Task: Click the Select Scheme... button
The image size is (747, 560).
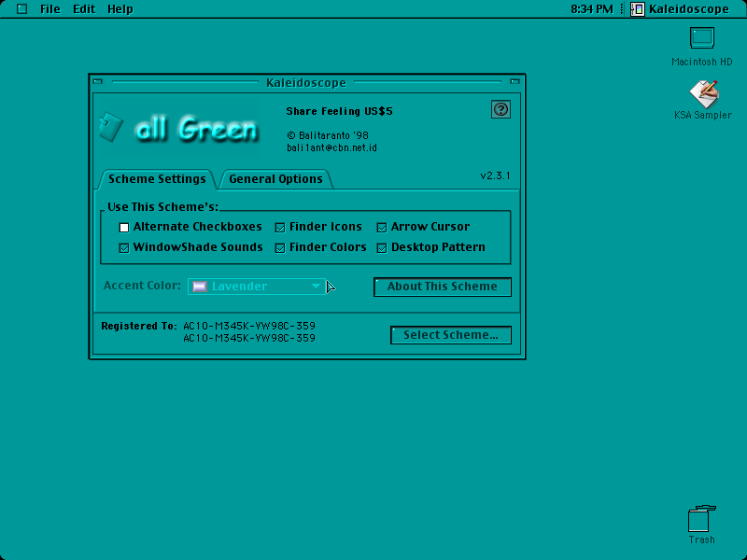Action: click(451, 335)
